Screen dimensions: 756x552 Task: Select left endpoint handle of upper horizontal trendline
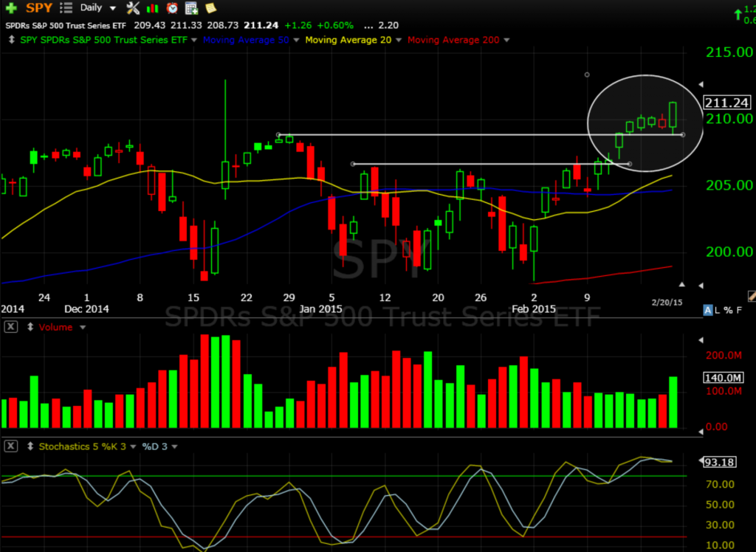[278, 135]
